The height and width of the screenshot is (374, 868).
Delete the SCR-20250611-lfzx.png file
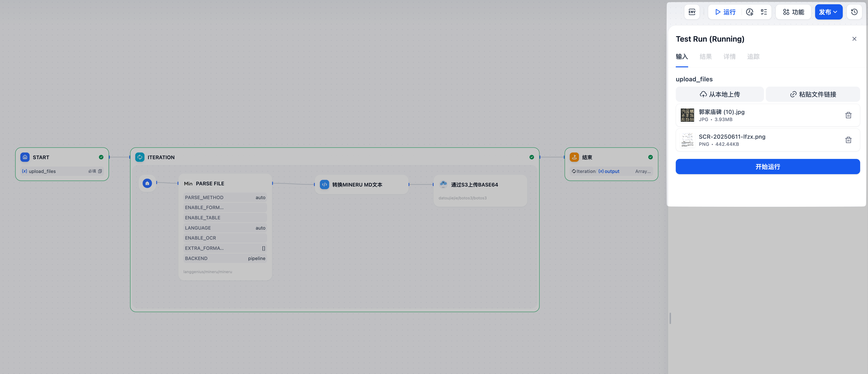(848, 140)
